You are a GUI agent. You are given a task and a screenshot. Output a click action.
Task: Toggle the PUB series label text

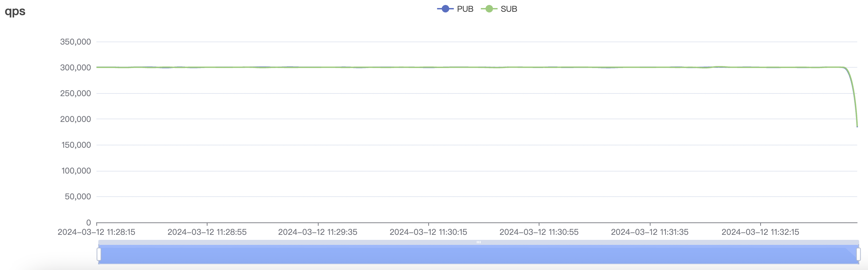(465, 9)
